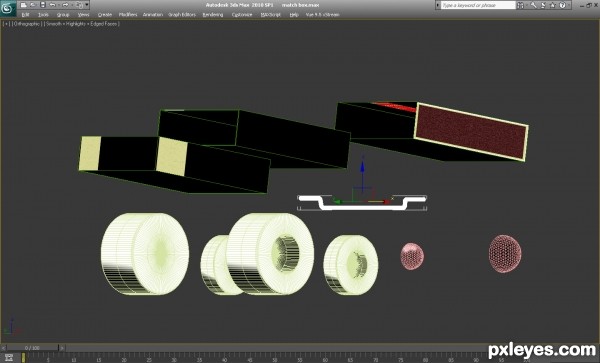The image size is (600, 363).
Task: Redo the action with the Redo arrow
Action: pyautogui.click(x=65, y=5)
